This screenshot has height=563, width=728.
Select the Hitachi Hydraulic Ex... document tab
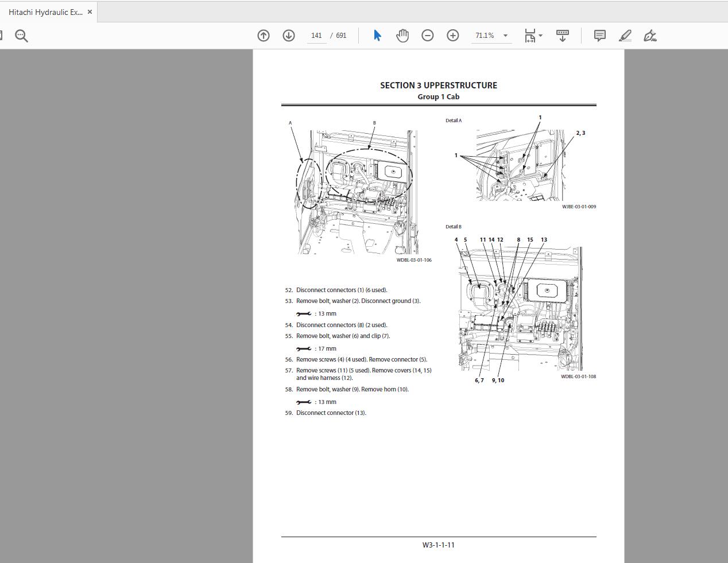click(x=48, y=12)
